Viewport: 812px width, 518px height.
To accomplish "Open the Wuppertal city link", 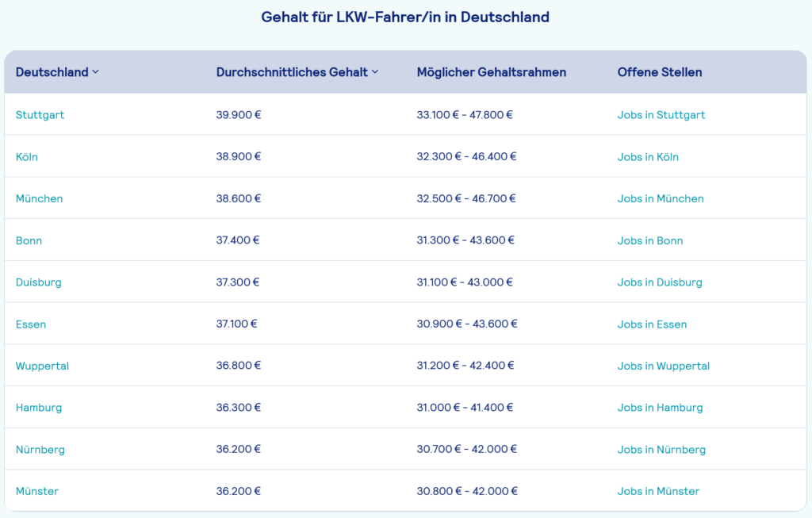I will click(42, 366).
